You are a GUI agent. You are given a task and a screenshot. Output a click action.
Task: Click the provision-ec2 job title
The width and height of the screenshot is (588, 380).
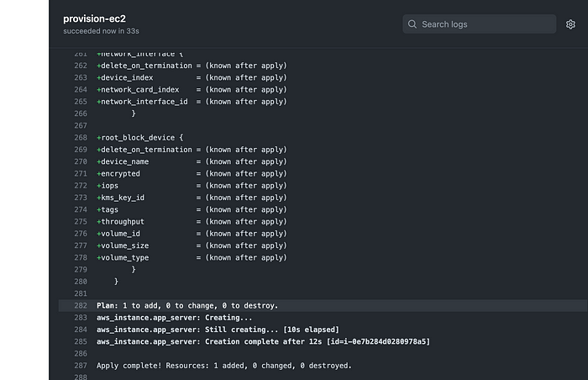tap(94, 18)
